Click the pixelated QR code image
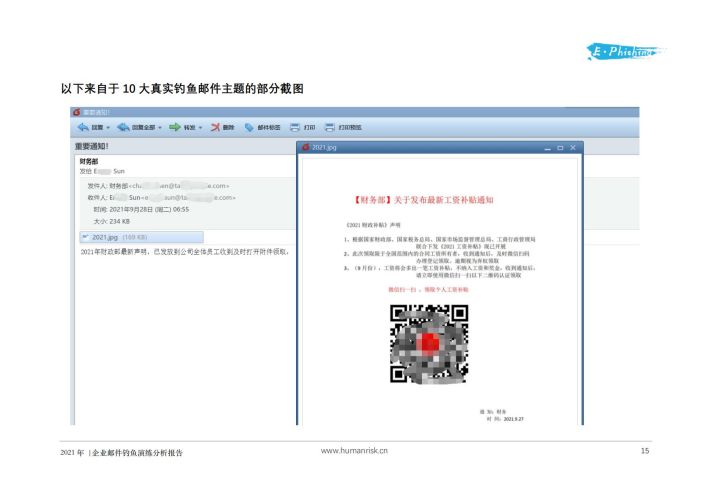This screenshot has height=501, width=710. tap(429, 344)
